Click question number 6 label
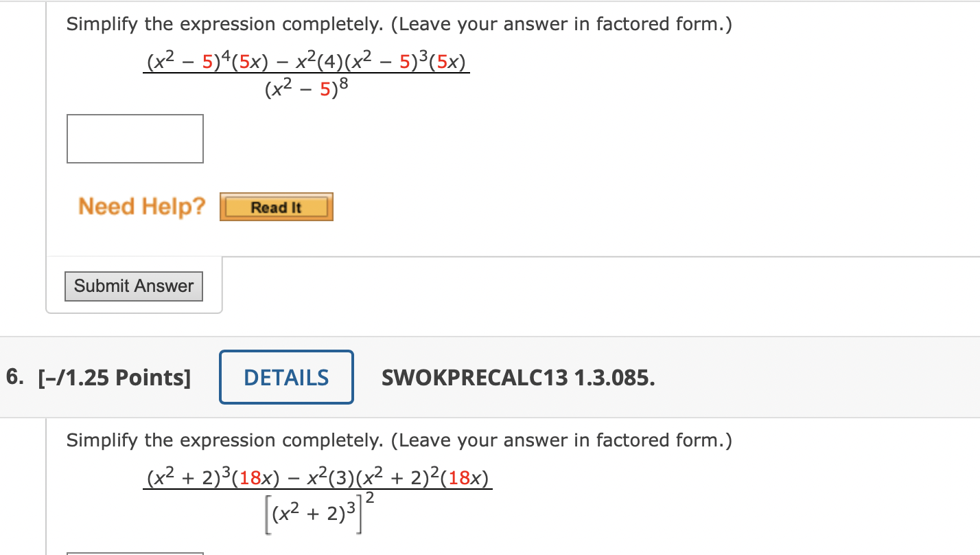The width and height of the screenshot is (980, 555). click(x=14, y=376)
